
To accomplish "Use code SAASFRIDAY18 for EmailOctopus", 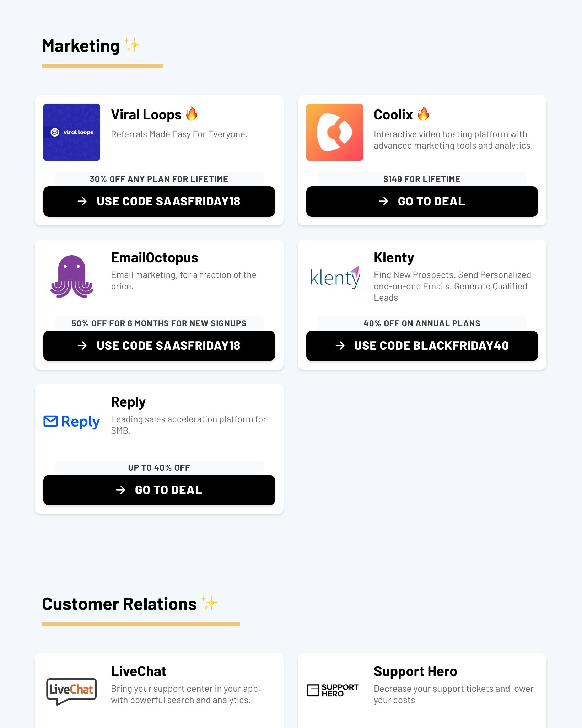I will (159, 346).
